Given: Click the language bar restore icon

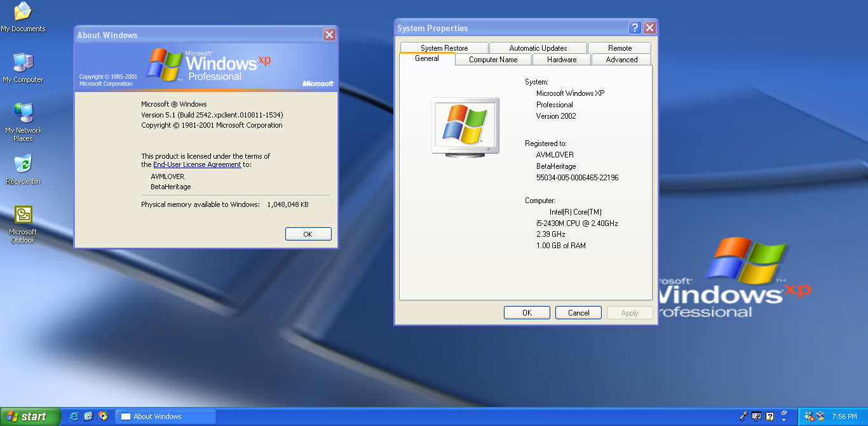Looking at the screenshot, I should coord(784,413).
